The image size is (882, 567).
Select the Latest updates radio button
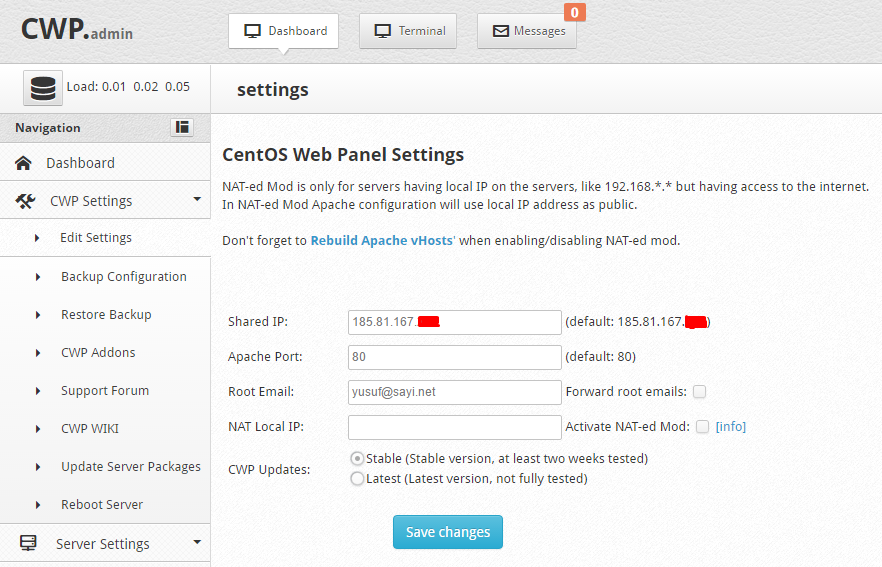[x=357, y=479]
